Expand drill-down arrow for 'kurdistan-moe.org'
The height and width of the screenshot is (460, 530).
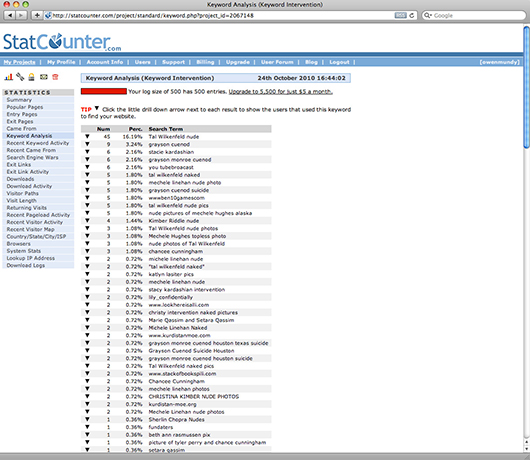[87, 404]
